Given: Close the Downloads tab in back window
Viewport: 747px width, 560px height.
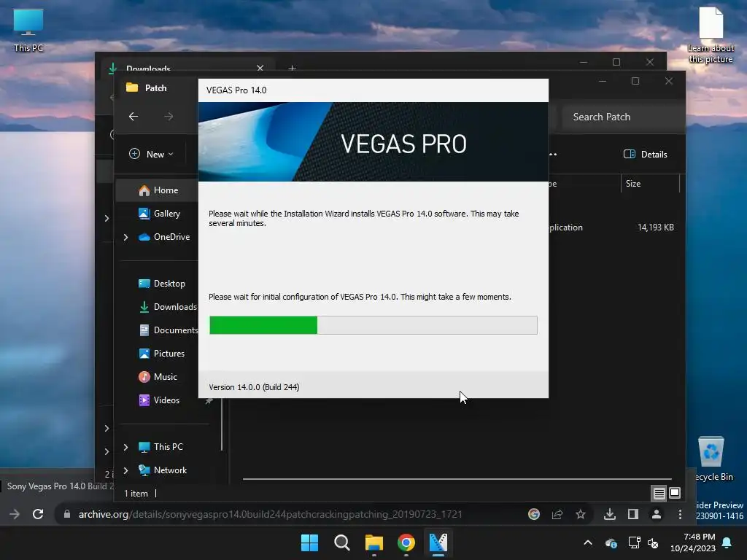Looking at the screenshot, I should coord(260,68).
